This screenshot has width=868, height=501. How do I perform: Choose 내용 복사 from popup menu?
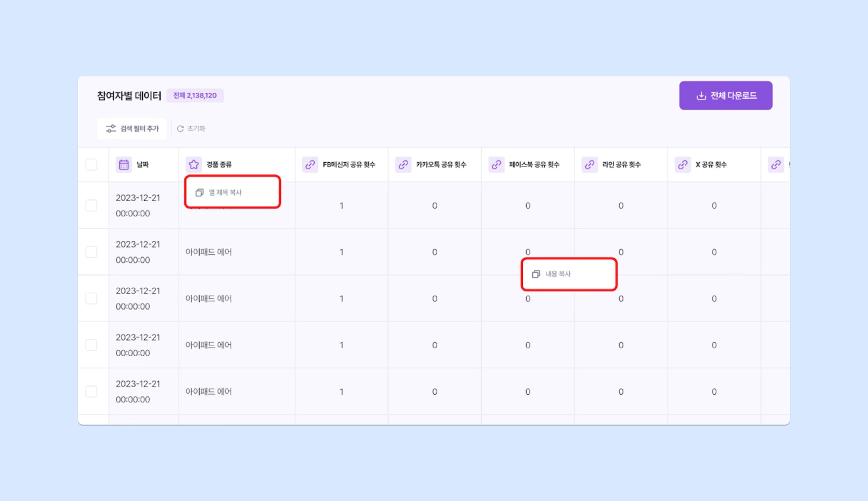coord(569,274)
